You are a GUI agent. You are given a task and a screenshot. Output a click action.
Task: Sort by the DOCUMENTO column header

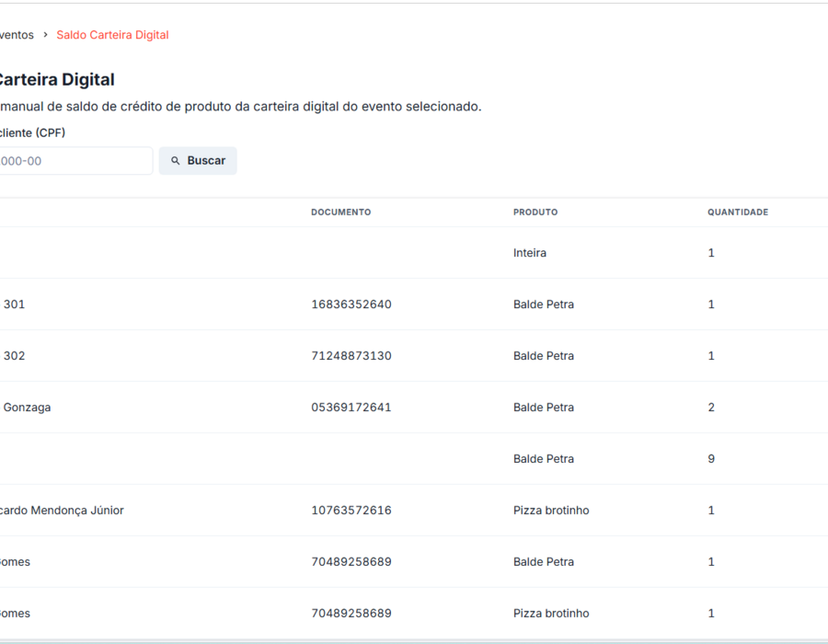pos(340,213)
